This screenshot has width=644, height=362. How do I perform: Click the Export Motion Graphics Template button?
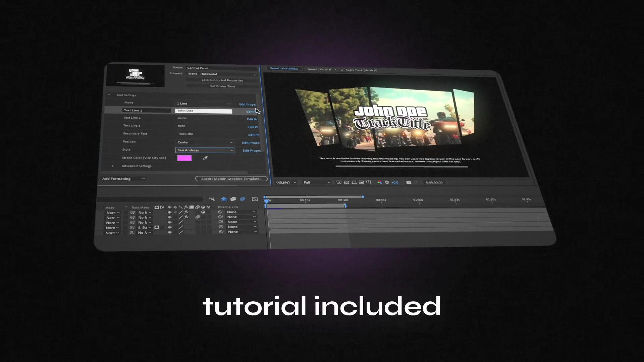pos(230,178)
